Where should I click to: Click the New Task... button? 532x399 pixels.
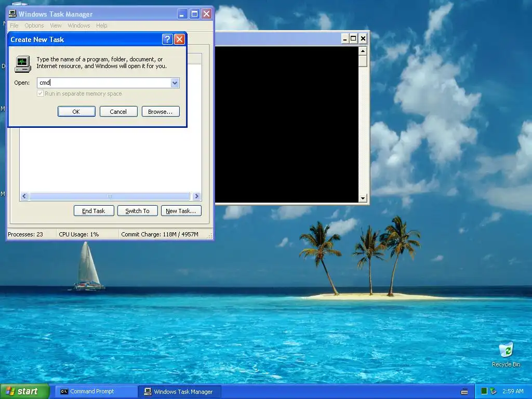(181, 211)
